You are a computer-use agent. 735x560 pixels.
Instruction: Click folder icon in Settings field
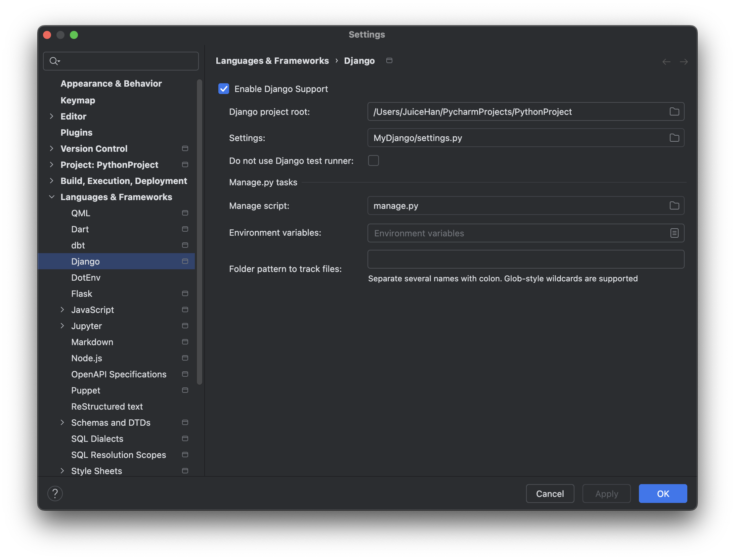click(674, 138)
